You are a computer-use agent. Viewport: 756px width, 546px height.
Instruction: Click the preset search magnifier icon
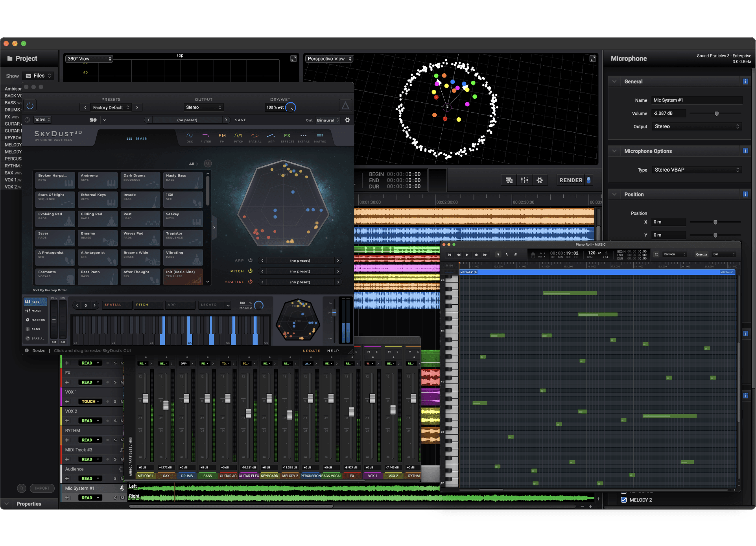(208, 163)
